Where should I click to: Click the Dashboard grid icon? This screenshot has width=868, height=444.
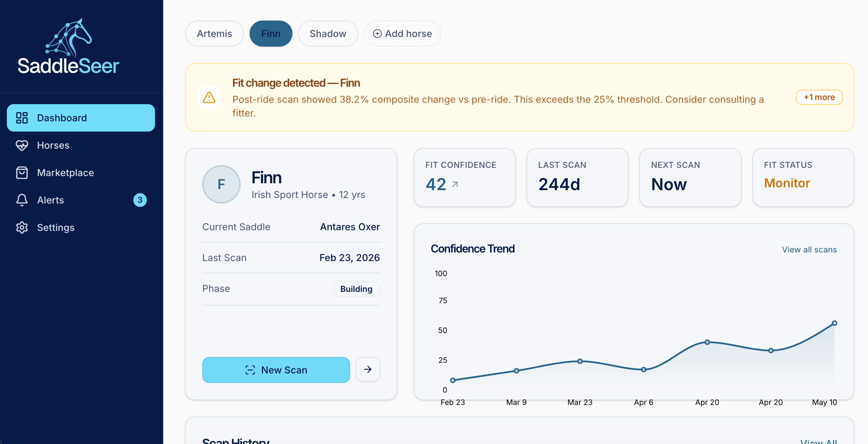click(x=22, y=118)
